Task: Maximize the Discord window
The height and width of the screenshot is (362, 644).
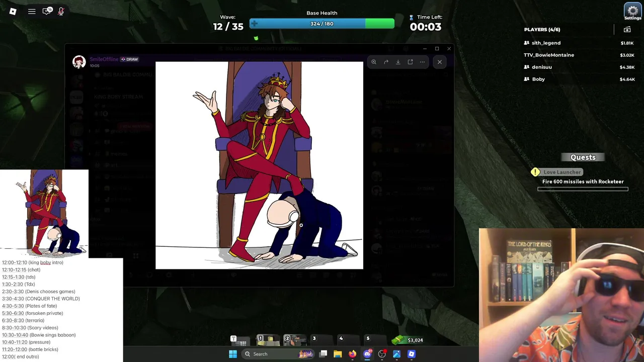Action: (437, 49)
